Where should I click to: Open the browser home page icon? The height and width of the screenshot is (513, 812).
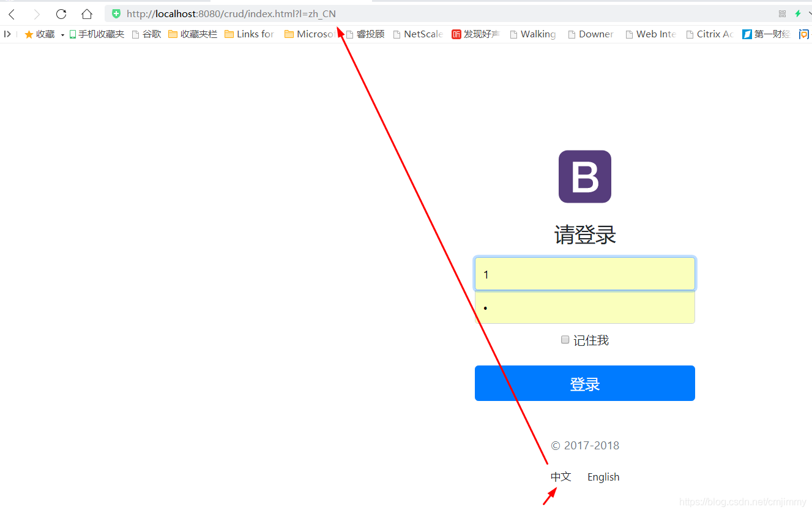click(87, 14)
